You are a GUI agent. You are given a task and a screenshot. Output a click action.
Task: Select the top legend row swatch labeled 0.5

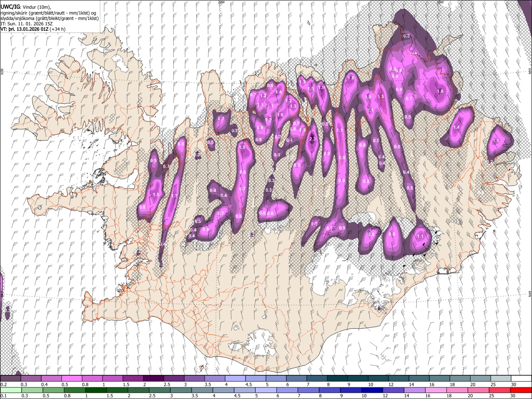tap(72, 379)
